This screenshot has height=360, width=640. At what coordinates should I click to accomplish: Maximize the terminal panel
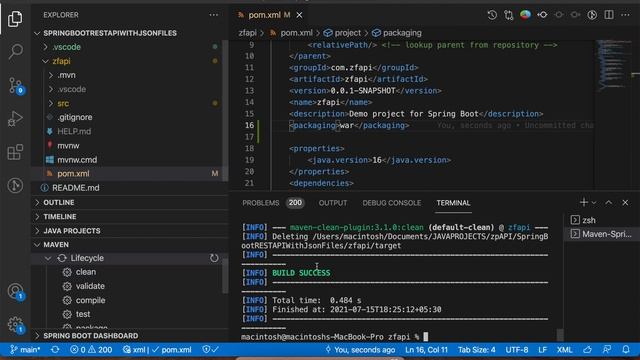tap(609, 202)
